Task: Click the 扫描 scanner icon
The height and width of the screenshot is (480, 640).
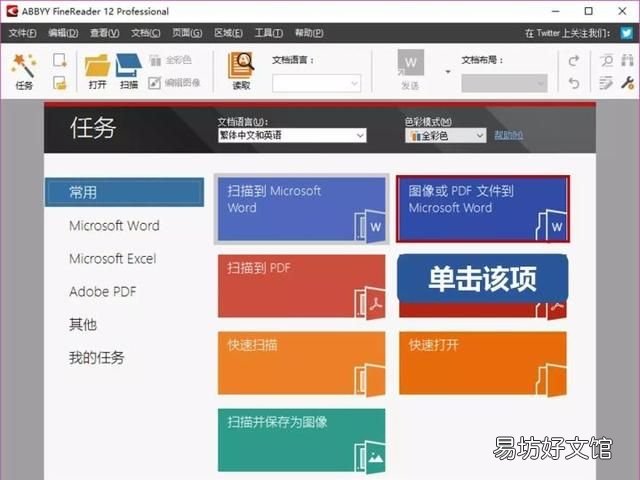Action: click(129, 65)
